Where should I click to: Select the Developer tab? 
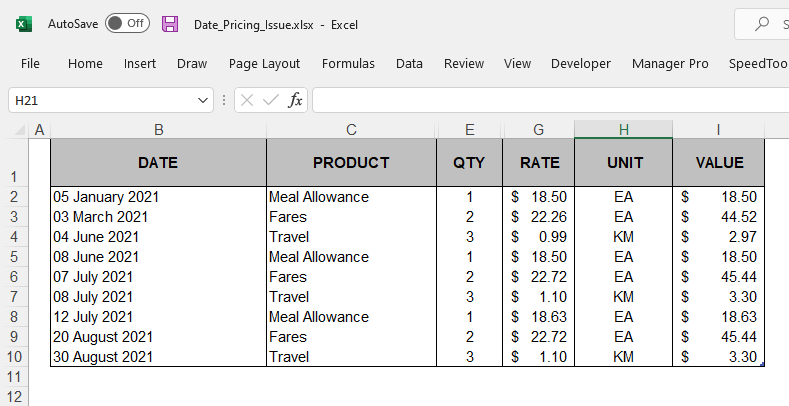coord(580,63)
